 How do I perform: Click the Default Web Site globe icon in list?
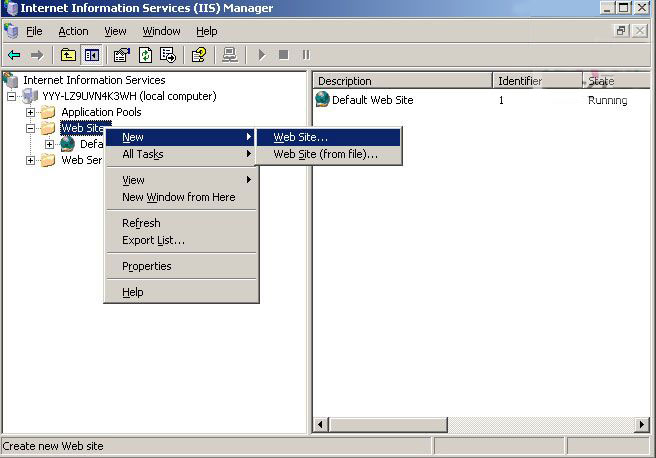pyautogui.click(x=322, y=100)
